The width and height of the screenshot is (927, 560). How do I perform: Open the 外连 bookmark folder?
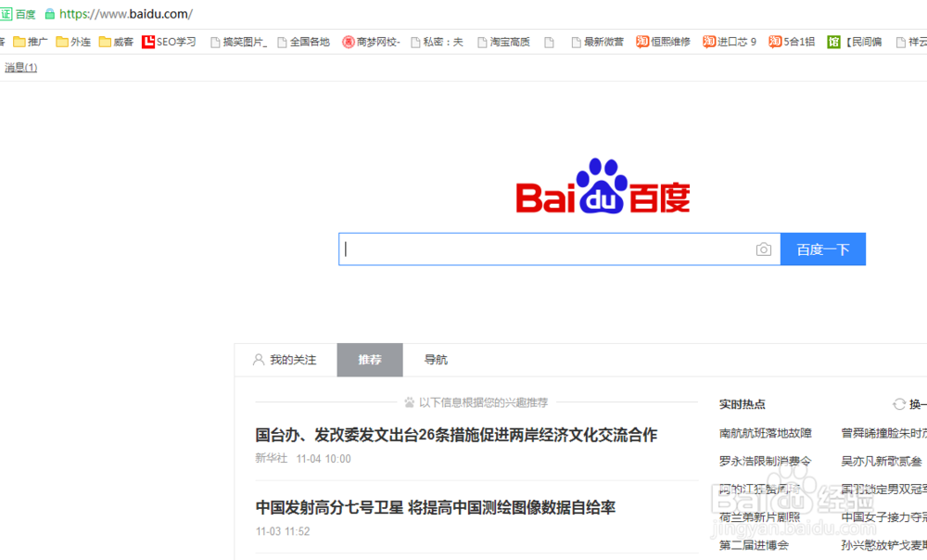pyautogui.click(x=73, y=42)
